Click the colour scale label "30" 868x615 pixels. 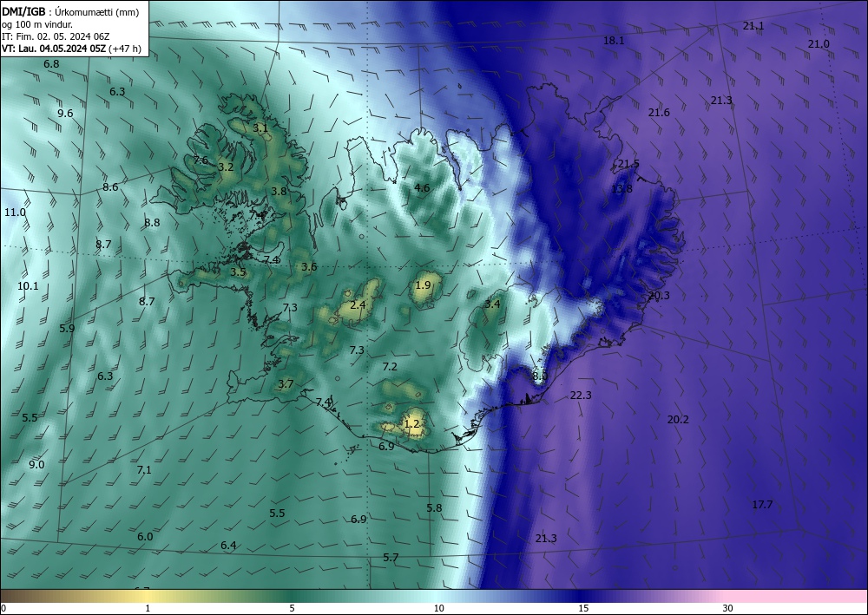coord(728,608)
